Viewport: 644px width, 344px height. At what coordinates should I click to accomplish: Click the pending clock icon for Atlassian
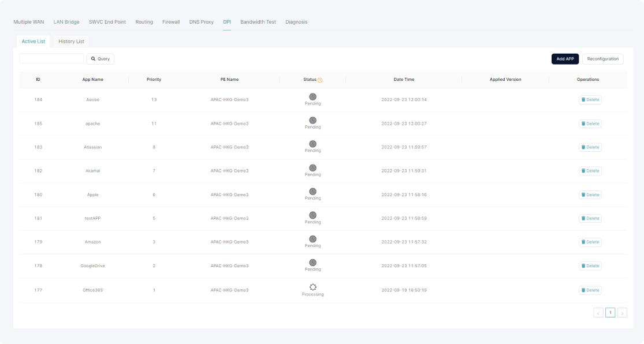click(x=312, y=144)
